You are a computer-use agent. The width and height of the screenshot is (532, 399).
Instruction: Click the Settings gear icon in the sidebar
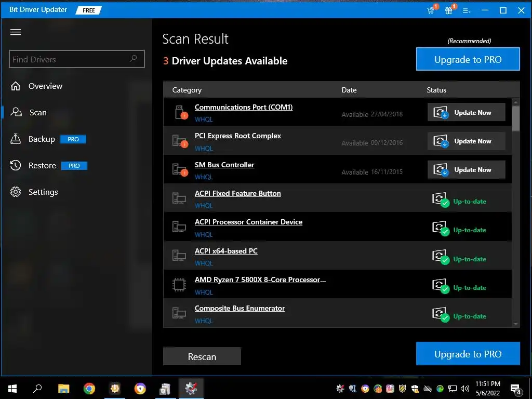tap(16, 192)
